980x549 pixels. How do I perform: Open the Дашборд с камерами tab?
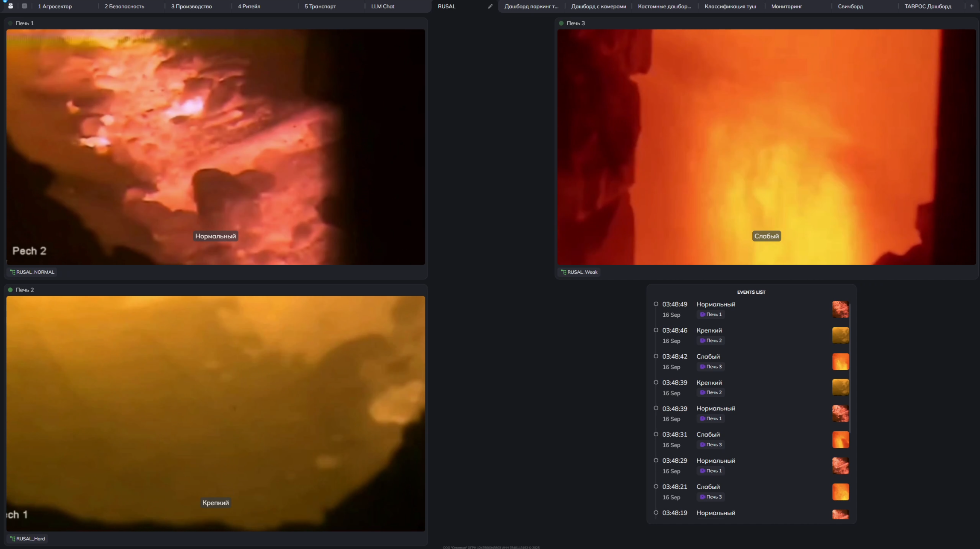click(x=599, y=6)
